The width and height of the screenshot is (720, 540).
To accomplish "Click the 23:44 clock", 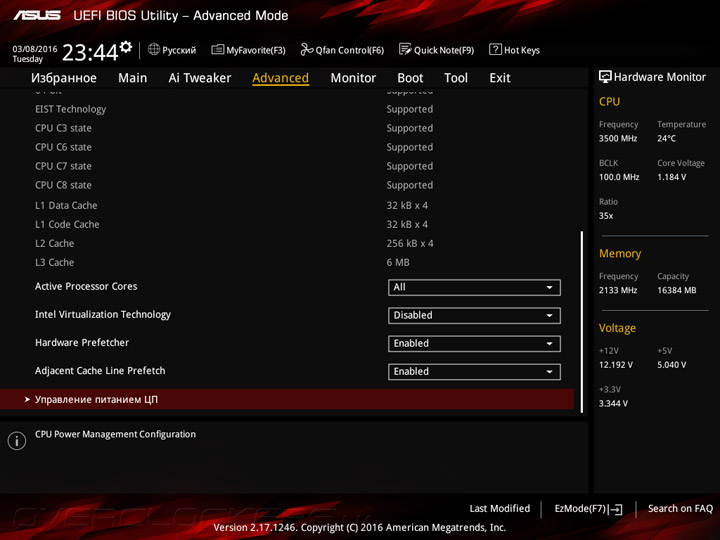I will coord(90,52).
